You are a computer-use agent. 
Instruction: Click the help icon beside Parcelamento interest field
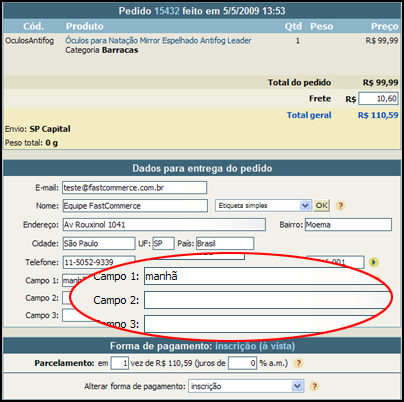(x=298, y=363)
